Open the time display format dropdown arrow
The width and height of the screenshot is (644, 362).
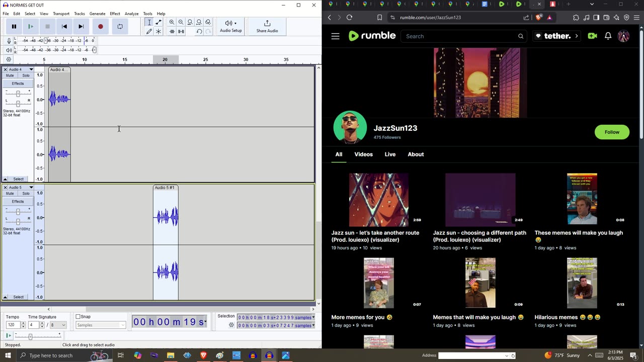pos(205,322)
